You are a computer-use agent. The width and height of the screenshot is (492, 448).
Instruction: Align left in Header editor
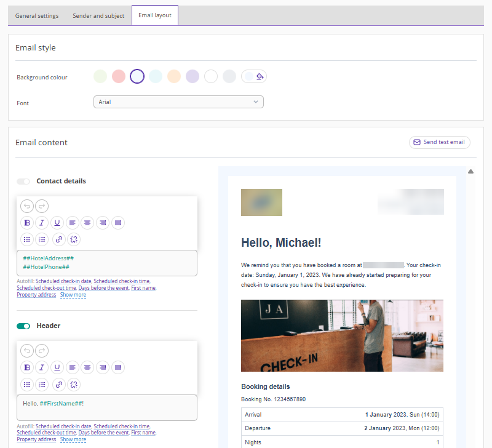[x=72, y=367]
